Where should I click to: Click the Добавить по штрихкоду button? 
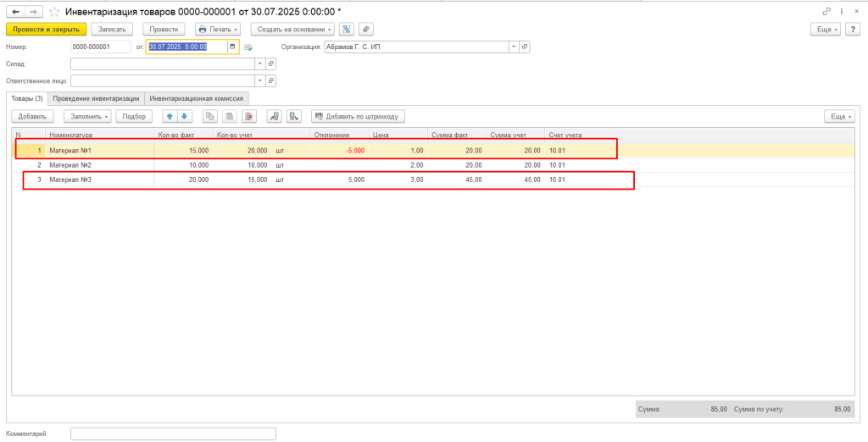coord(358,116)
